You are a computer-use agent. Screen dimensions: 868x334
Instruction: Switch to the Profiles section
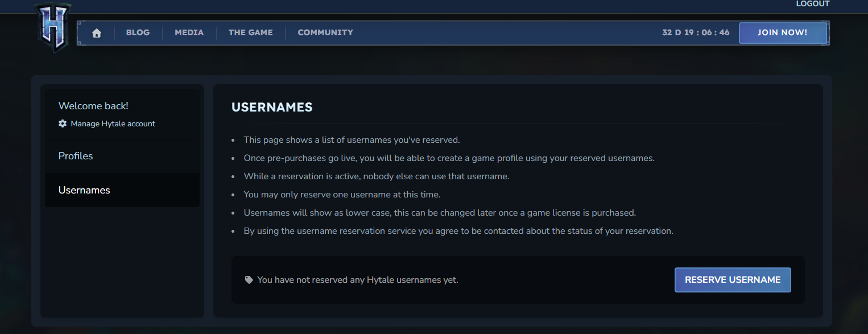(76, 156)
